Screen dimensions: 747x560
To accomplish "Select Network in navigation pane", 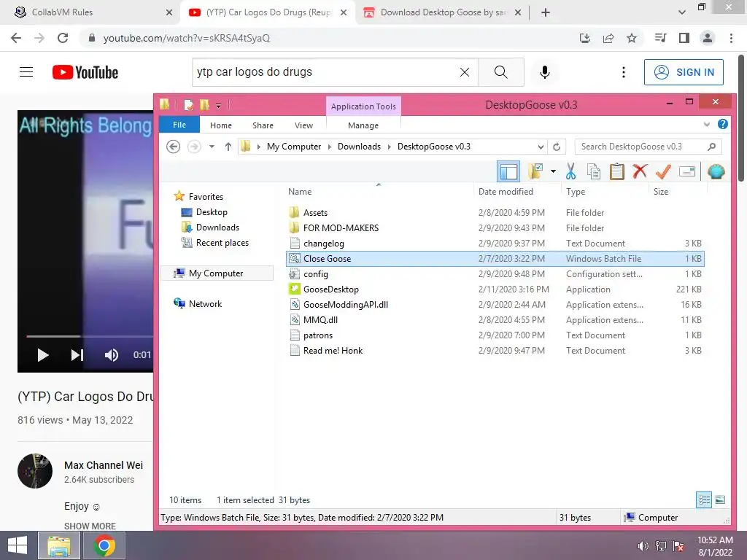I will click(x=205, y=303).
